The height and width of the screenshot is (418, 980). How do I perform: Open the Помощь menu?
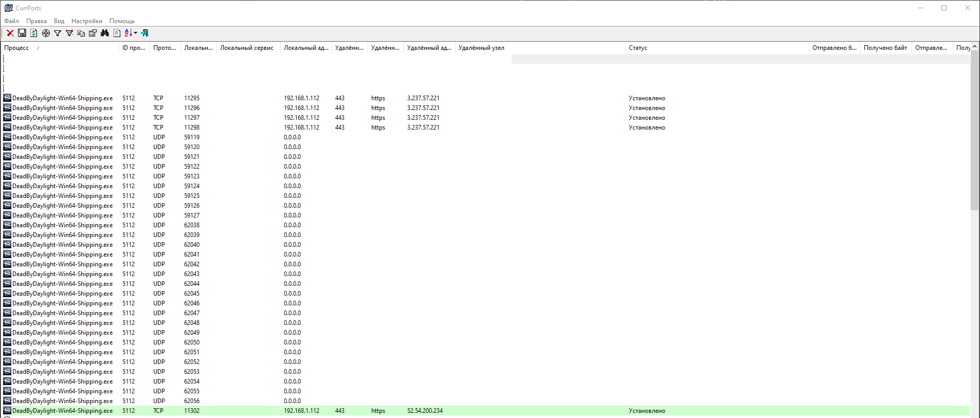tap(122, 21)
